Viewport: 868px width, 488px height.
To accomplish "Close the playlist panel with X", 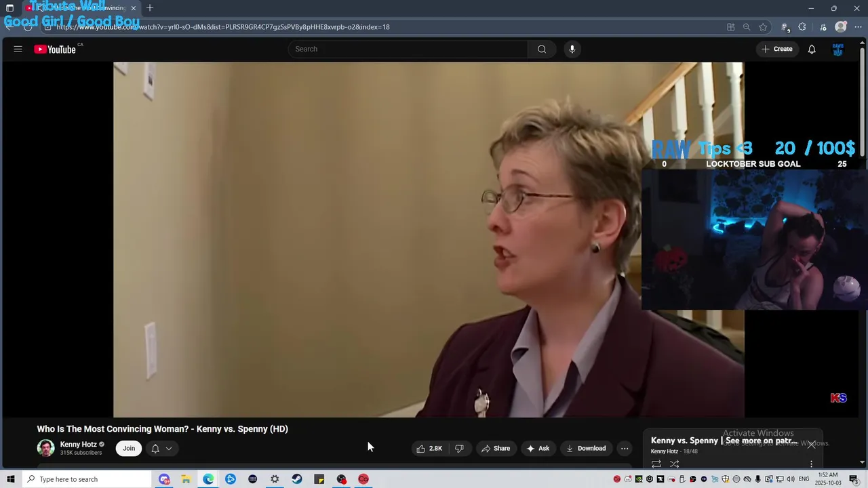I will point(811,445).
